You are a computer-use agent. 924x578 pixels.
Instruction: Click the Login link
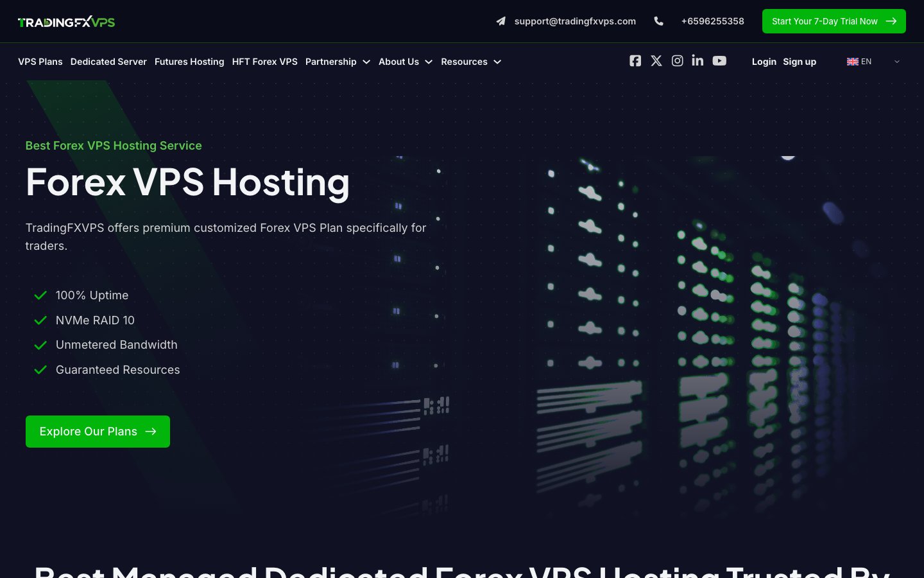point(764,62)
